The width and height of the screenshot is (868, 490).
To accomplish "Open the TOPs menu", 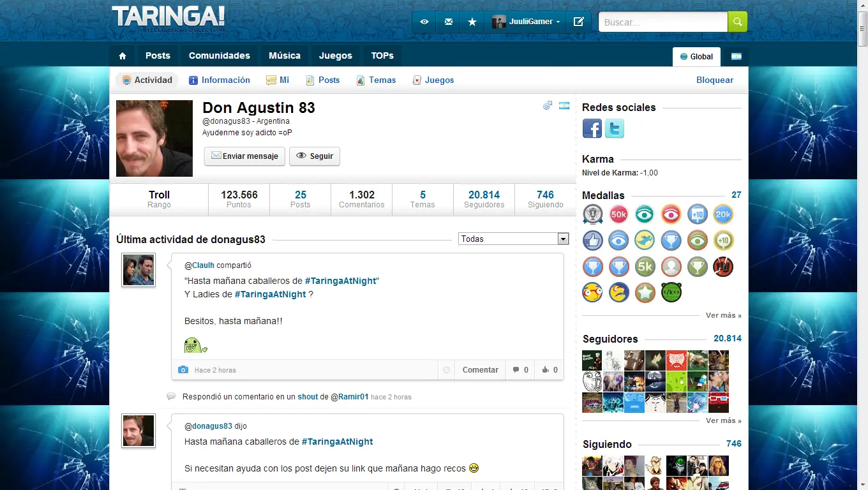I will (382, 56).
